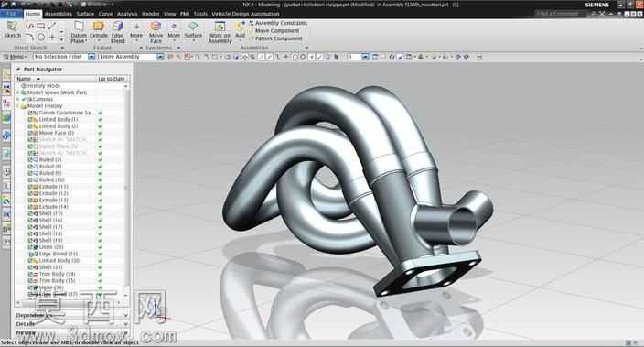Open the No Selection Filter dropdown
The image size is (644, 347).
click(x=92, y=57)
